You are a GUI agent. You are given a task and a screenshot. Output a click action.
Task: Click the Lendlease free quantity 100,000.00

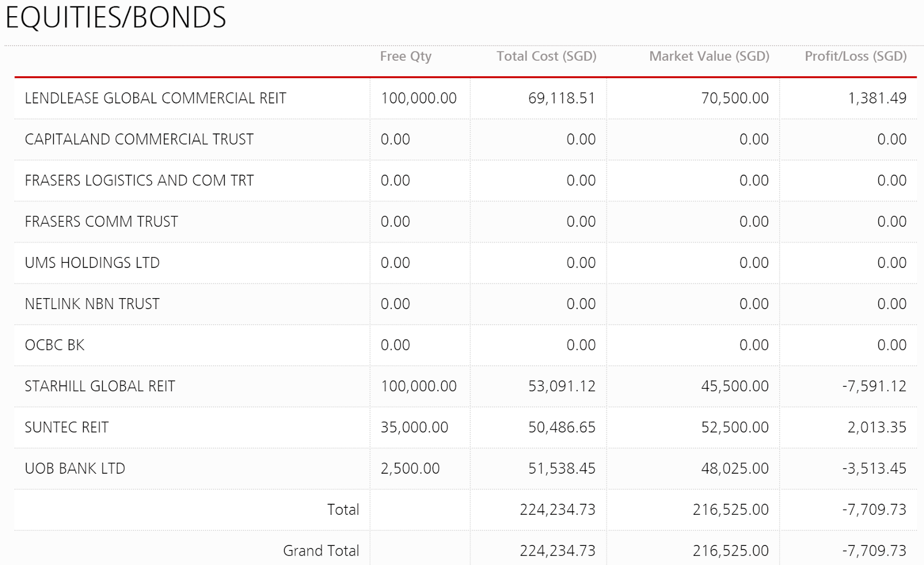[x=419, y=98]
